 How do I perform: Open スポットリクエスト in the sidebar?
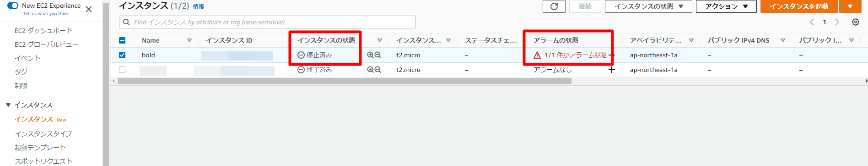(x=43, y=161)
